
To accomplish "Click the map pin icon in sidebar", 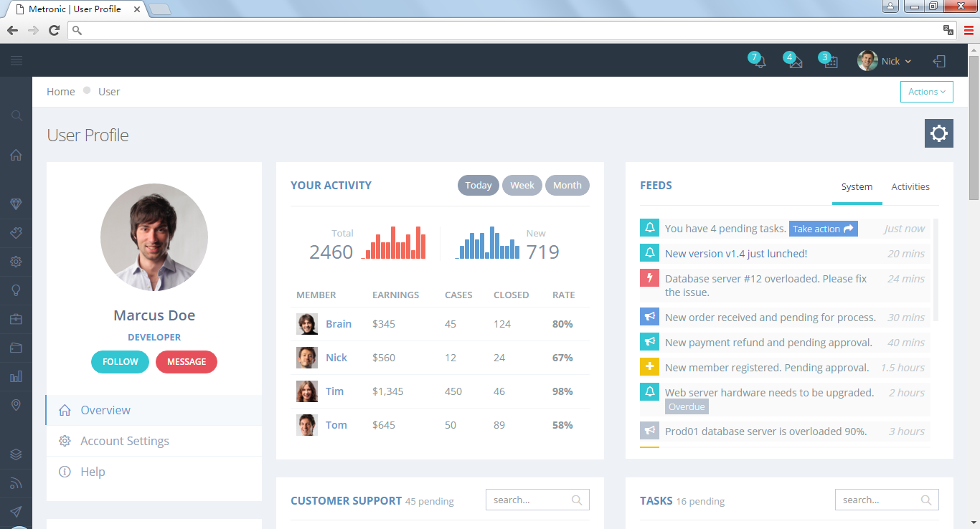I will [x=16, y=405].
